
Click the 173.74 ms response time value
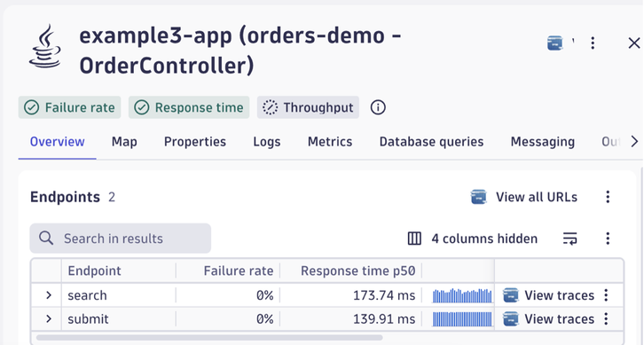click(x=384, y=295)
